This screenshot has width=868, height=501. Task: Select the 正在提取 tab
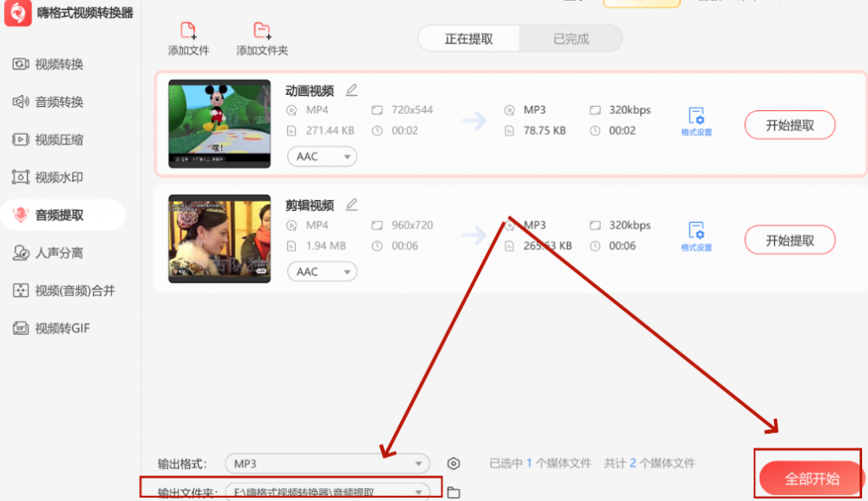tap(468, 38)
